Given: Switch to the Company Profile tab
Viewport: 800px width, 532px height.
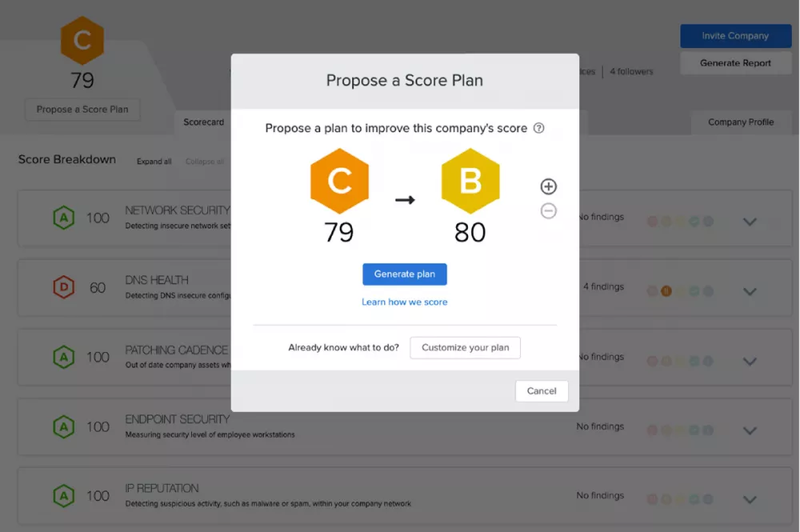Looking at the screenshot, I should (741, 122).
